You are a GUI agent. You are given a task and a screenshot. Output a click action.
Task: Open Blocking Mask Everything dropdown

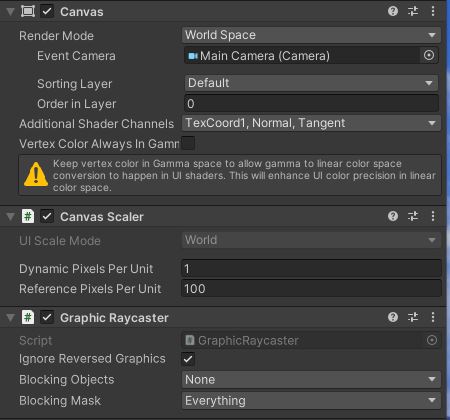pyautogui.click(x=311, y=400)
